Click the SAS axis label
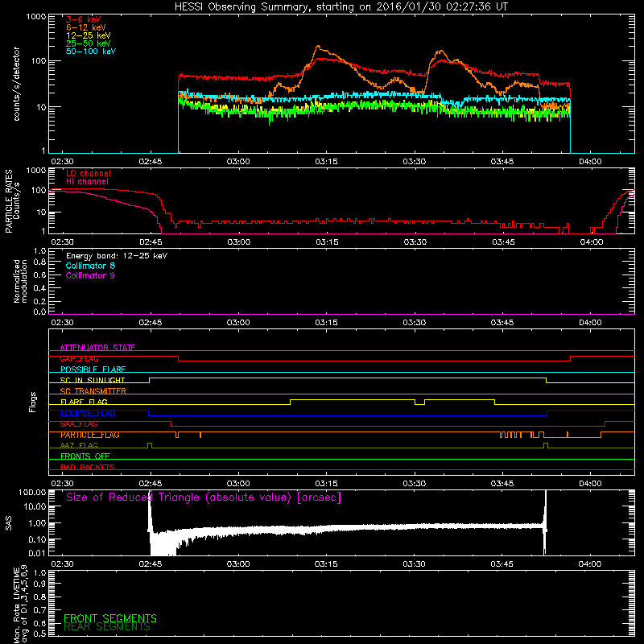 coord(8,522)
